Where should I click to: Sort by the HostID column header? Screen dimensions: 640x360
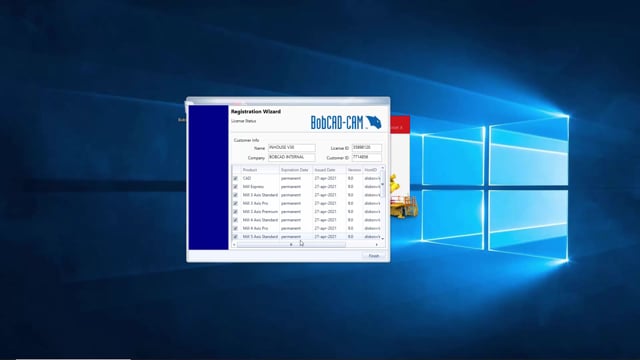371,170
